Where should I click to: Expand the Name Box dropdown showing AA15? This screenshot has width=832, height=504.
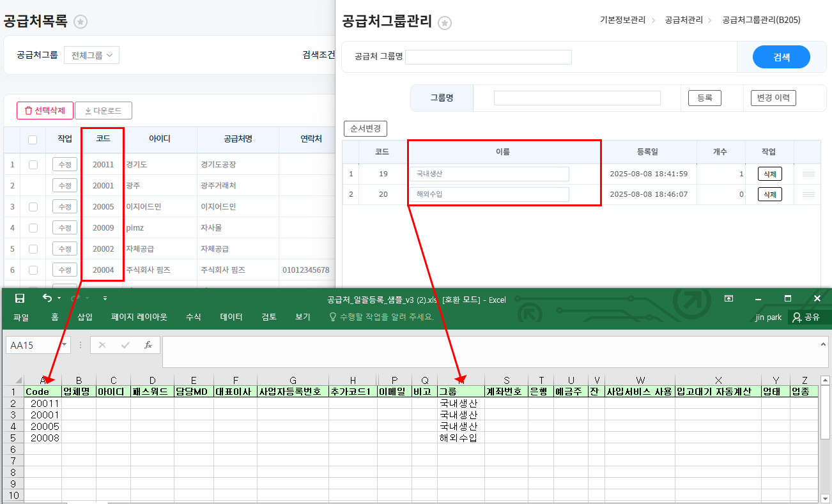[x=65, y=345]
